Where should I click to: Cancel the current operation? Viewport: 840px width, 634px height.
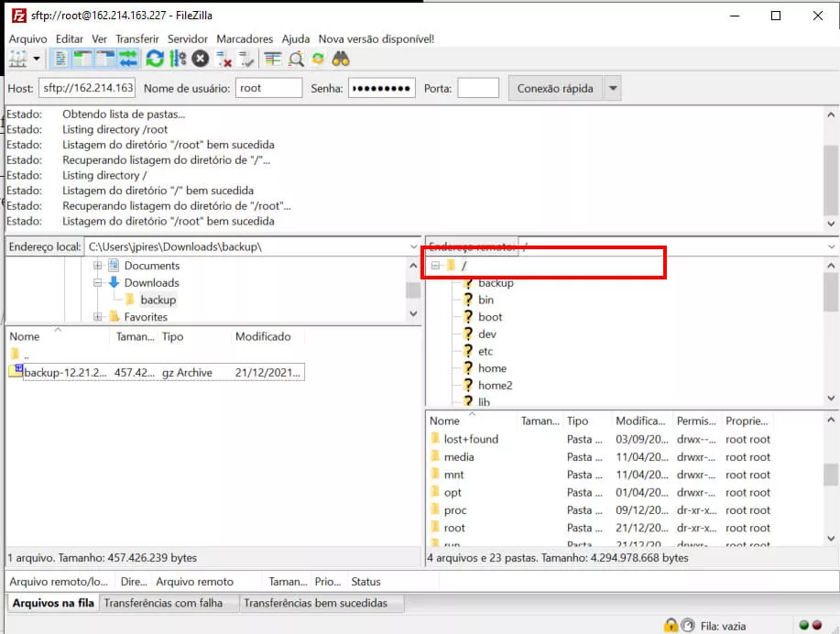tap(201, 59)
